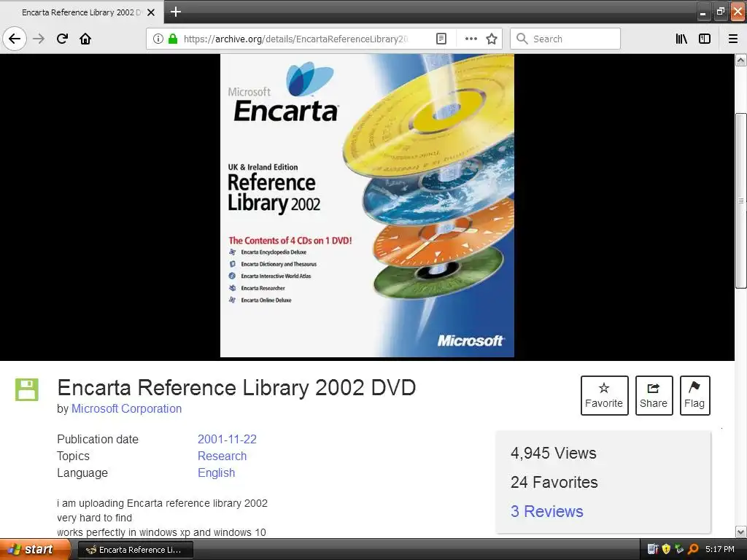
Task: Open the English language link
Action: coord(216,472)
